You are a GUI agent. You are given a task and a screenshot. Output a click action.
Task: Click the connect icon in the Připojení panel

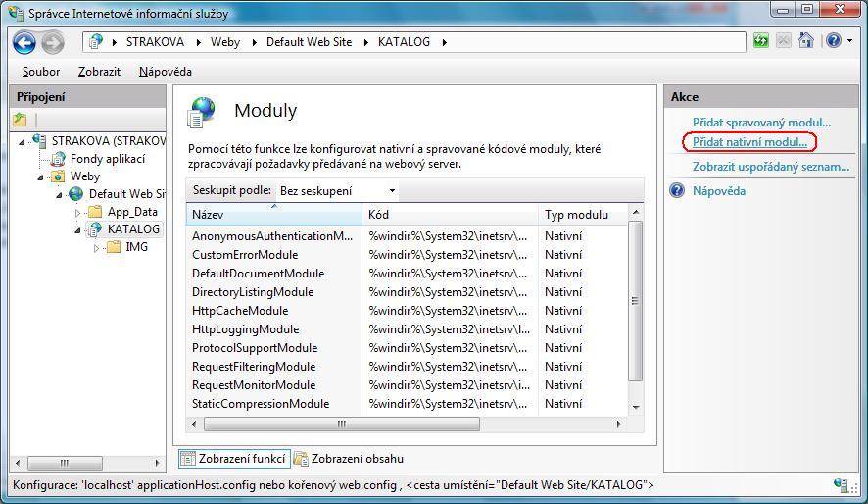(x=21, y=120)
